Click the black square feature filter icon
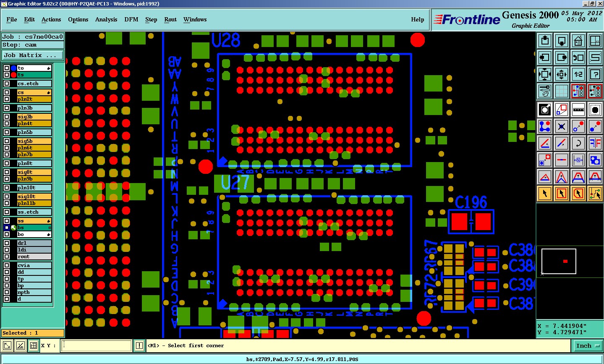This screenshot has width=604, height=364. coord(545,110)
